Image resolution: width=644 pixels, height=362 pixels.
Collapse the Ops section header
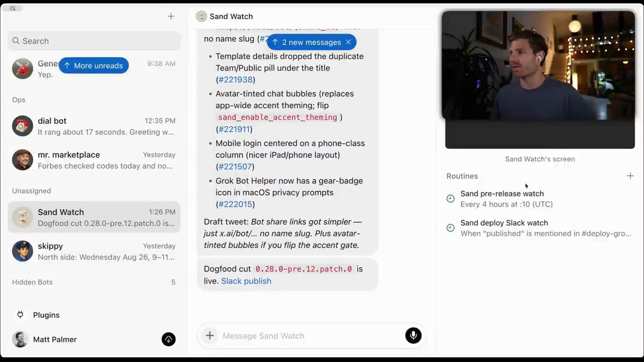(x=19, y=100)
